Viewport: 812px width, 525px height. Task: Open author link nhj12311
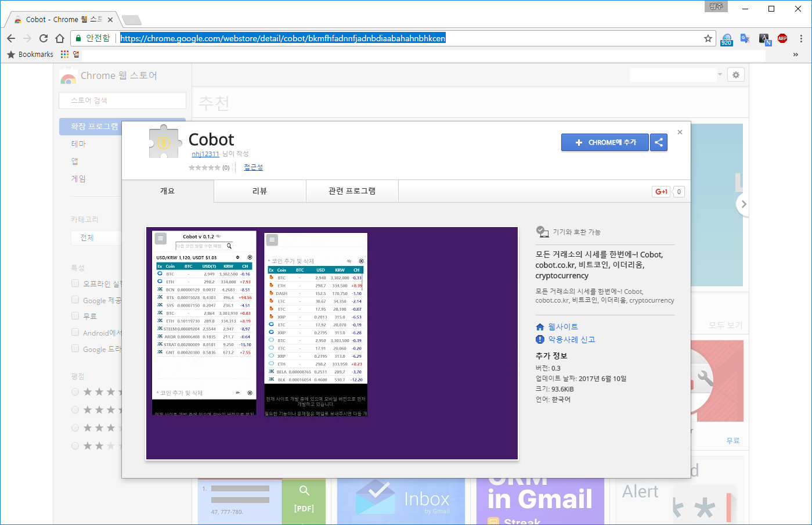[205, 154]
